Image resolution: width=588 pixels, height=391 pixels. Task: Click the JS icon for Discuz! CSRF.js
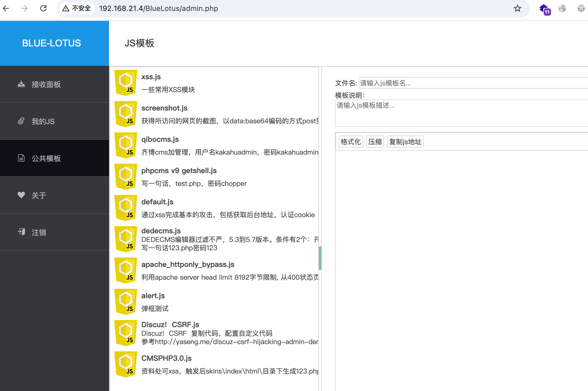126,333
